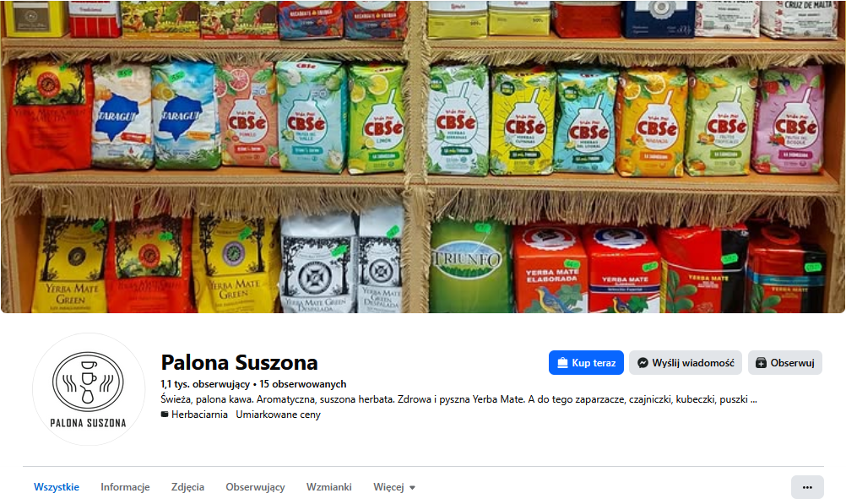Switch to the Informacje tab
Viewport: 846px width, 504px height.
(125, 487)
